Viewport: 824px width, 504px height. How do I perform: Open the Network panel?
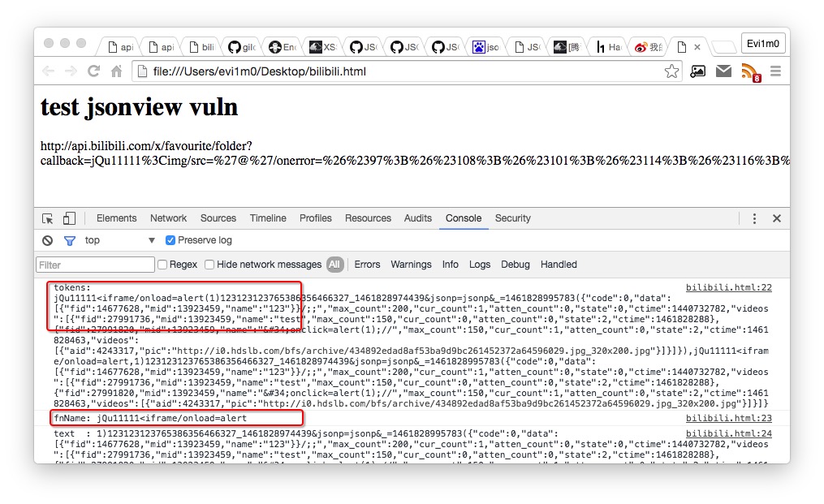(168, 218)
